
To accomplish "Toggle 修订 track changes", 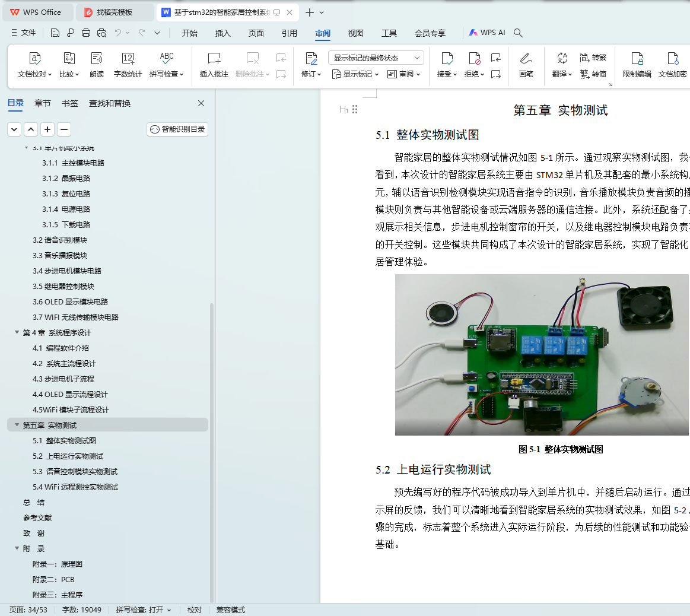I will [x=311, y=65].
